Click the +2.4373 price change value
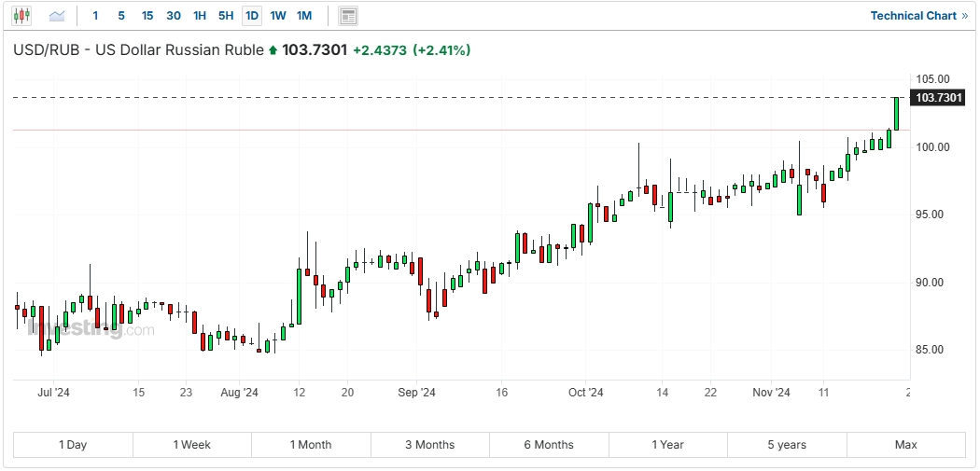The width and height of the screenshot is (980, 471). click(380, 50)
